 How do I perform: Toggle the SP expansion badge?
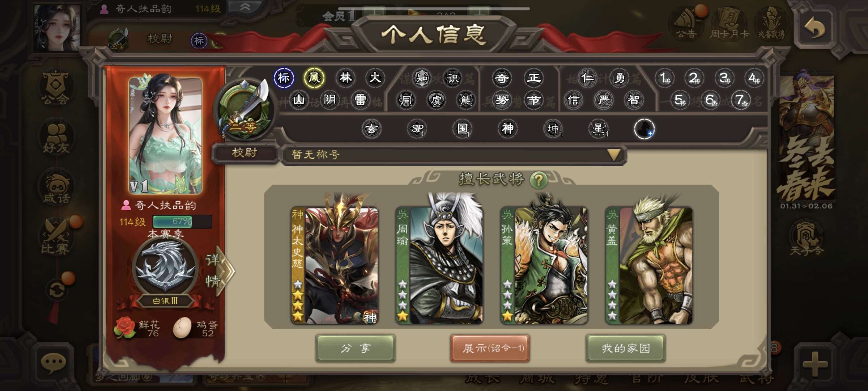tap(417, 129)
